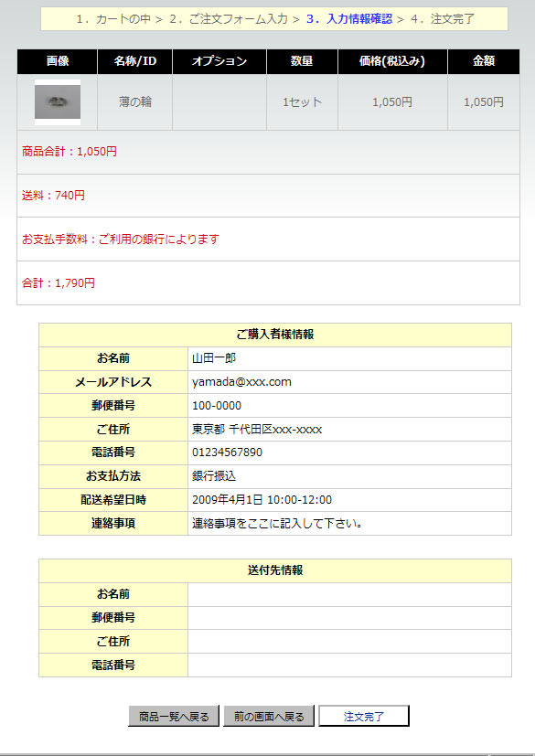The image size is (535, 756).
Task: Click the 送料：740円 shipping line
Action: [53, 196]
